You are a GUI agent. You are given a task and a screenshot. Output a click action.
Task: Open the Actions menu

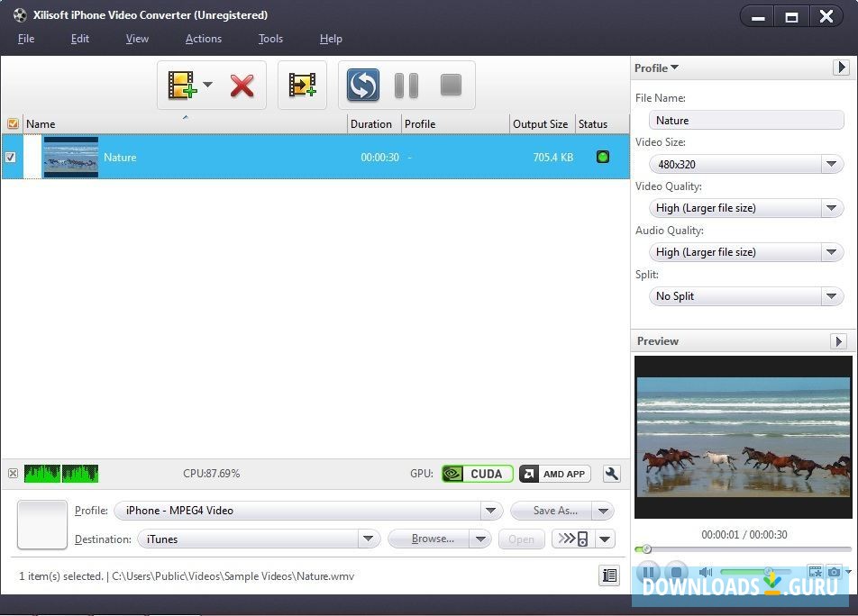pos(203,39)
